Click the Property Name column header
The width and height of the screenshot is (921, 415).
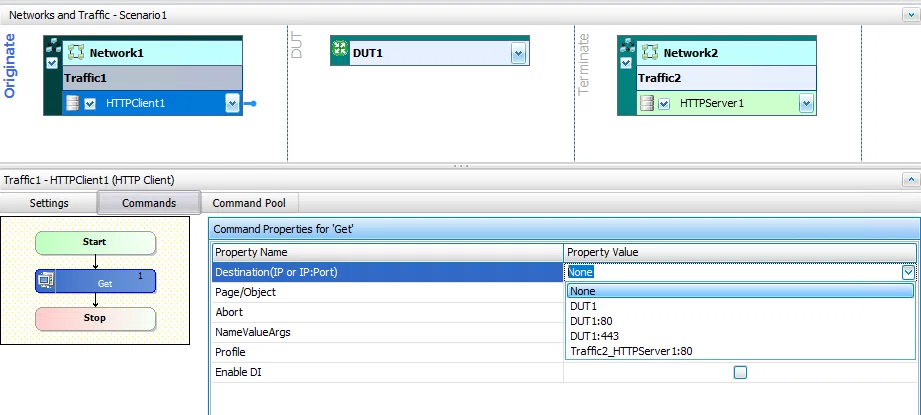coord(388,252)
